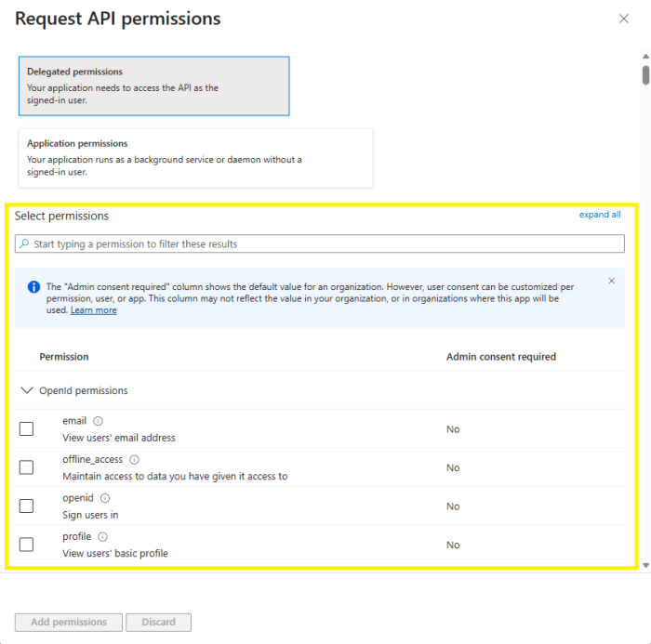The height and width of the screenshot is (644, 651).
Task: Click the info icon beside profile permission
Action: pos(102,537)
